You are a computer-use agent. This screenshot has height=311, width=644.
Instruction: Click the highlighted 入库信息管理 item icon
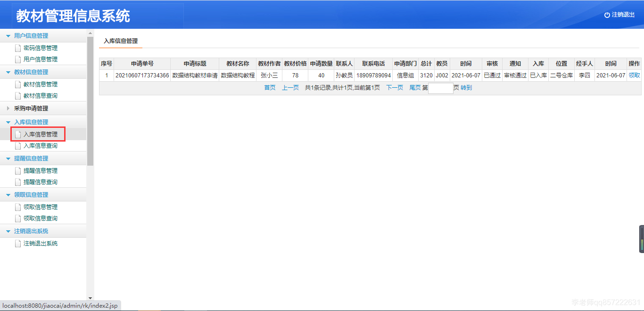(17, 134)
